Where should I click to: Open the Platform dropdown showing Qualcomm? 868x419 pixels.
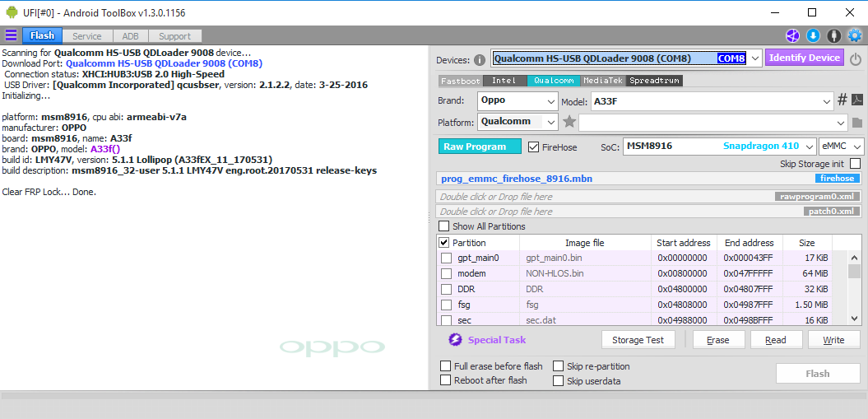518,122
